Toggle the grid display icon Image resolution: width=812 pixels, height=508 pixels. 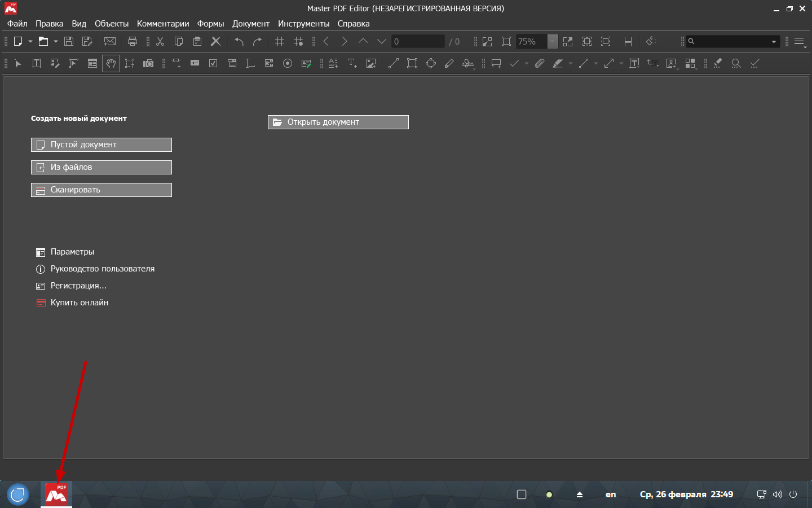(280, 41)
